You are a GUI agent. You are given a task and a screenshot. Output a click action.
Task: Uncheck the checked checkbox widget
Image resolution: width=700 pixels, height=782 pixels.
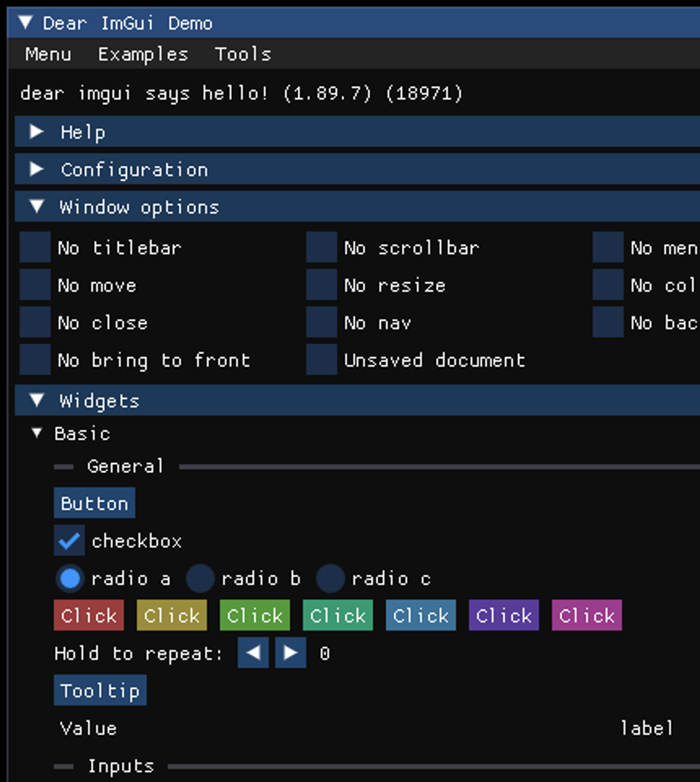tap(69, 540)
